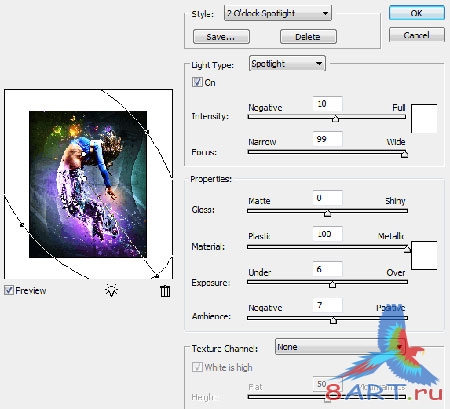Screen dimensions: 450x409
Task: Click the Intensity slider handle
Action: (336, 118)
